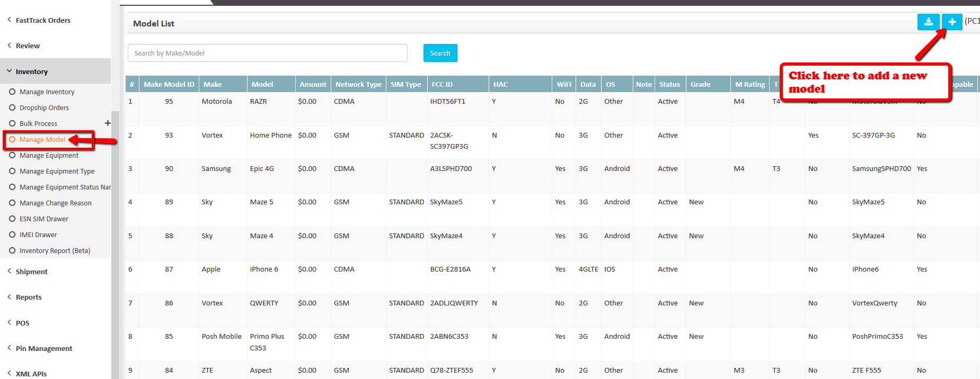Open Manage Equipment Type page
This screenshot has width=980, height=379.
tap(57, 171)
